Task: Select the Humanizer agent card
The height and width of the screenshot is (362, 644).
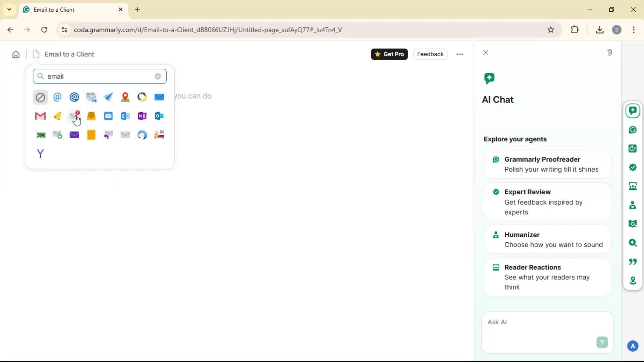Action: 547,240
